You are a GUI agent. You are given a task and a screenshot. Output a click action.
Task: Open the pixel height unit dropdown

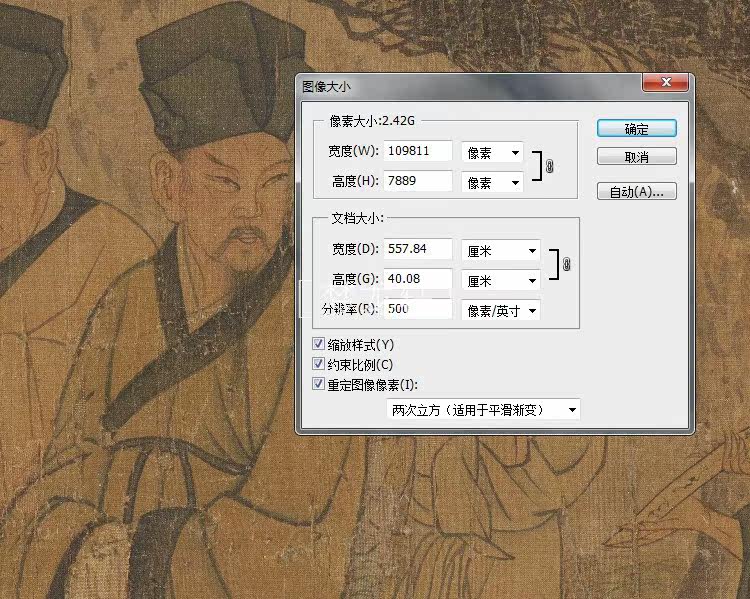point(492,182)
